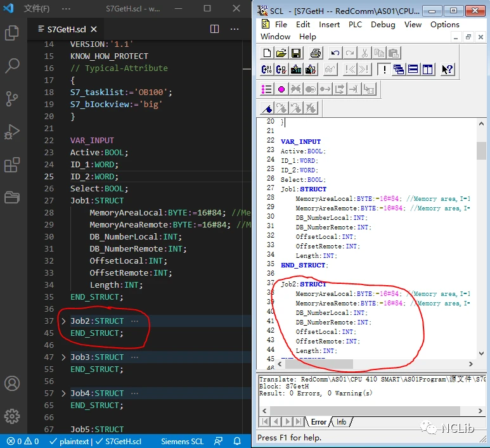Image resolution: width=490 pixels, height=448 pixels.
Task: Click the magenta breakpoint circle icon
Action: 281,89
